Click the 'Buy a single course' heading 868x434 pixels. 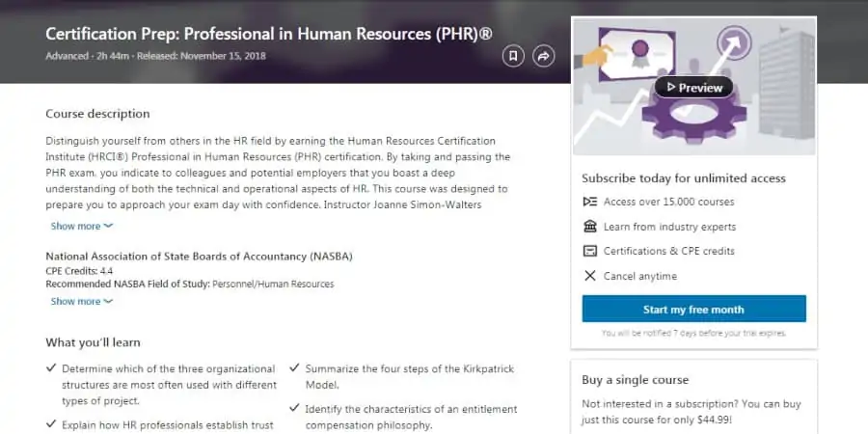pyautogui.click(x=635, y=380)
